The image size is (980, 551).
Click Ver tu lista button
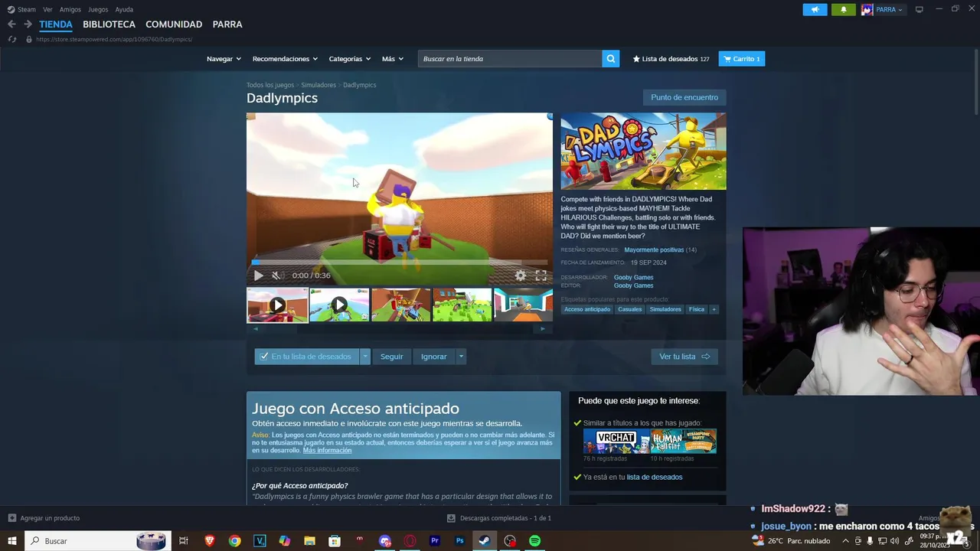click(684, 357)
